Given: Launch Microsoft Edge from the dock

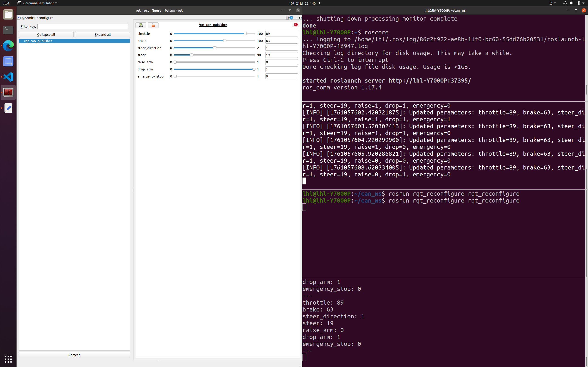Looking at the screenshot, I should coord(8,46).
